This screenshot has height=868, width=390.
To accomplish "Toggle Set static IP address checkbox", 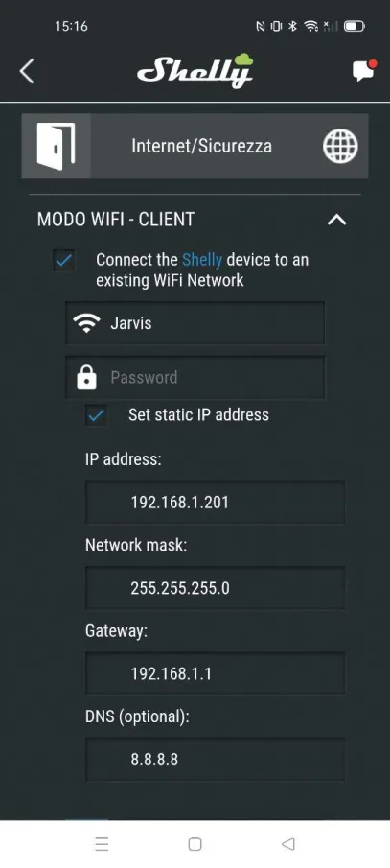I will click(x=97, y=415).
